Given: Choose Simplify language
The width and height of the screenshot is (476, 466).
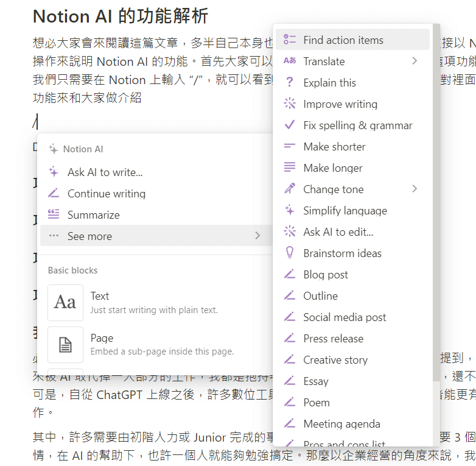Looking at the screenshot, I should click(x=353, y=210).
